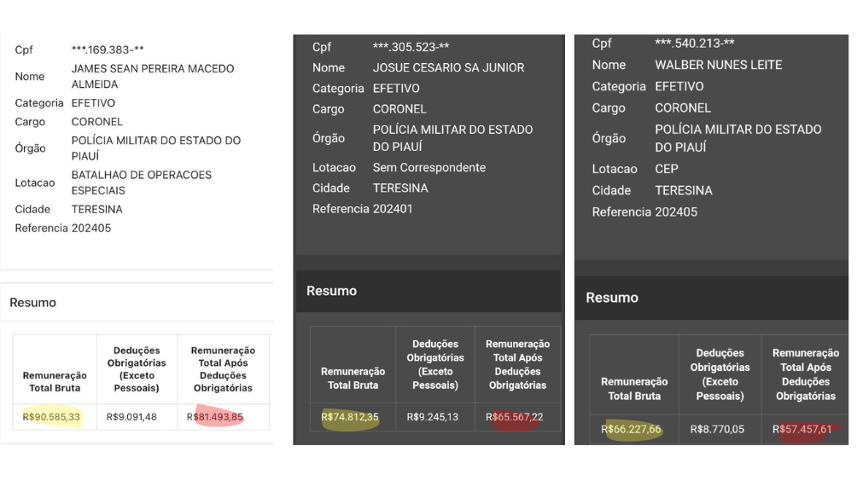Select Sem Correspondente lotacao value
857x504 pixels.
coord(429,168)
